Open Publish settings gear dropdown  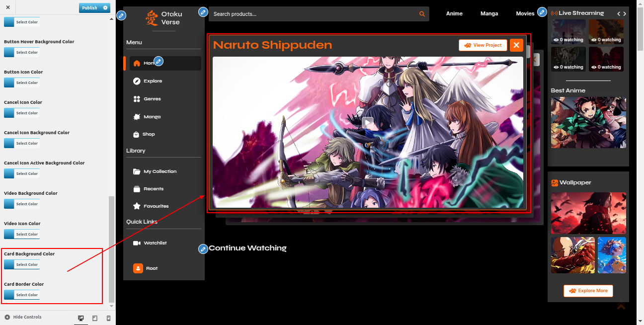pyautogui.click(x=105, y=8)
